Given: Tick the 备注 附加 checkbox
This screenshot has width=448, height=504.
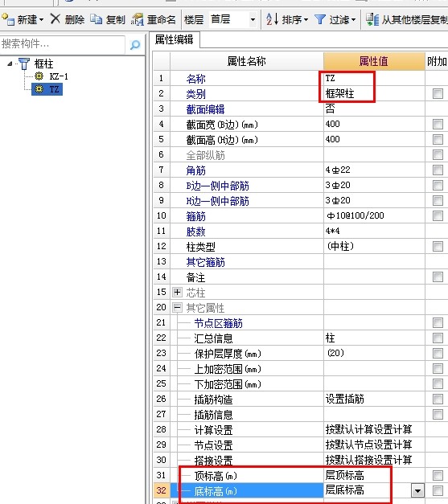Looking at the screenshot, I should pyautogui.click(x=438, y=277).
